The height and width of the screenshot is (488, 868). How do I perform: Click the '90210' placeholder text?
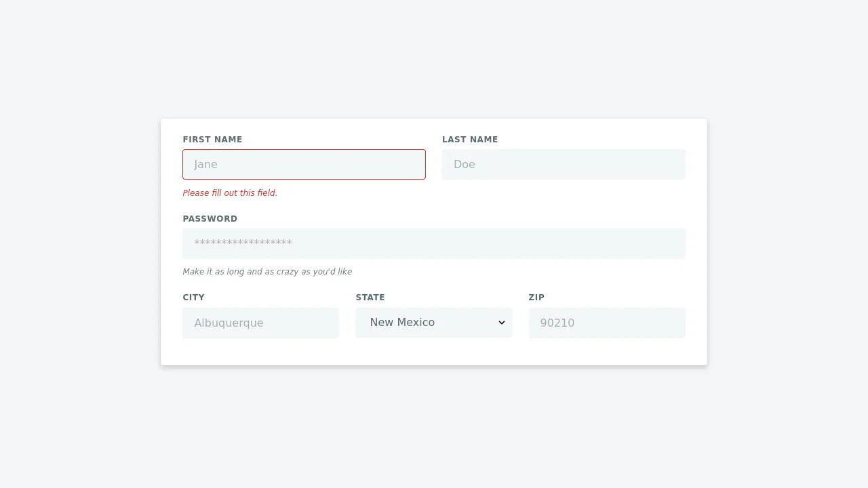[557, 323]
